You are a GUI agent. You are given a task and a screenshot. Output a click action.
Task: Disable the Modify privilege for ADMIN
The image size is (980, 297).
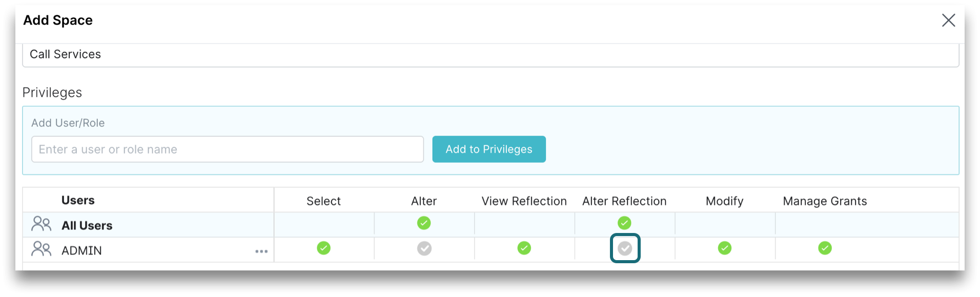click(724, 248)
